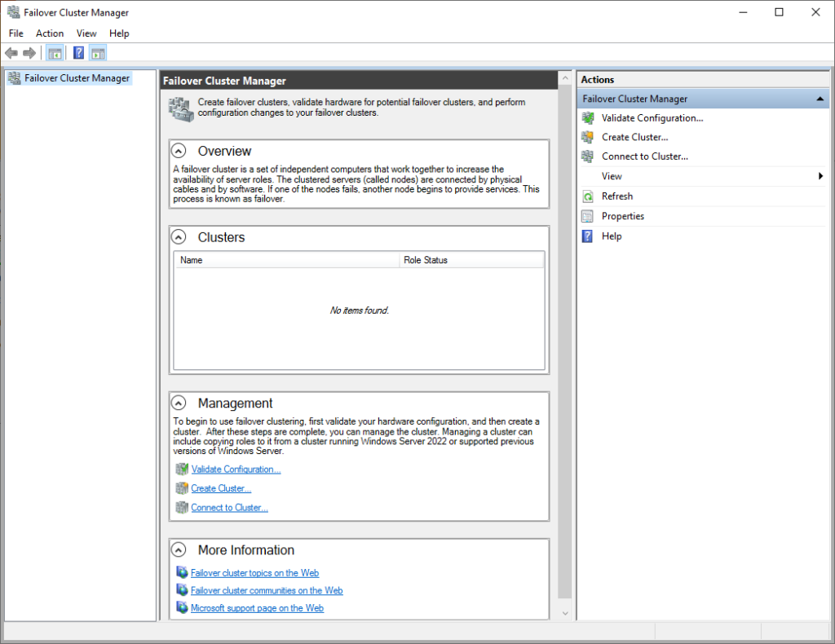The image size is (835, 644).
Task: Expand the View submenu arrow in Actions
Action: tap(820, 176)
